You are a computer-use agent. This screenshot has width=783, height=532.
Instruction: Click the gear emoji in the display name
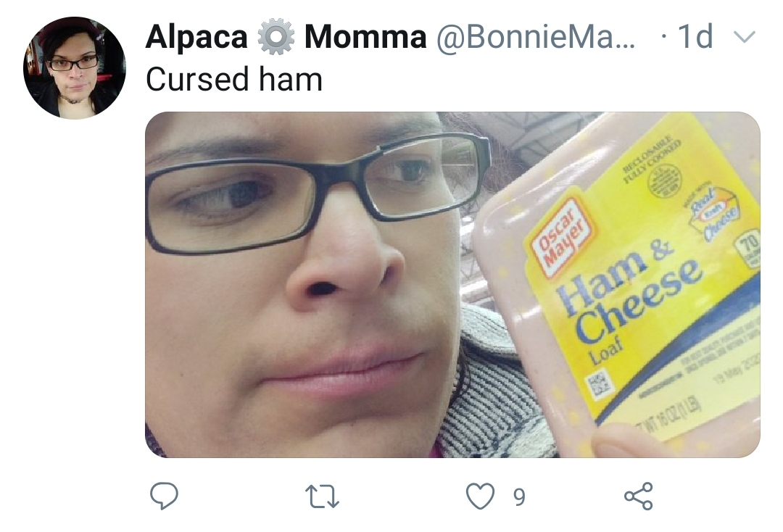[275, 37]
